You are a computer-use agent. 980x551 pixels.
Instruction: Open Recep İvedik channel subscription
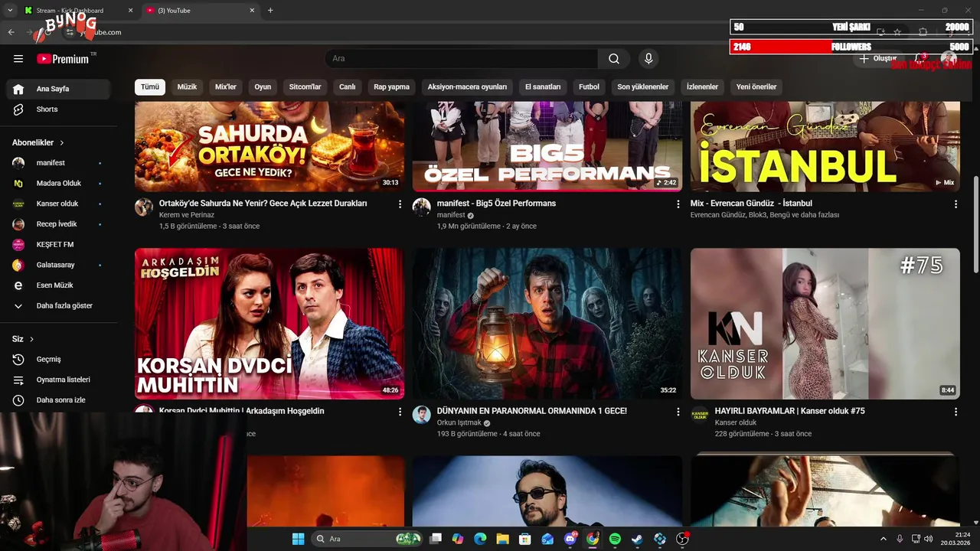[59, 224]
